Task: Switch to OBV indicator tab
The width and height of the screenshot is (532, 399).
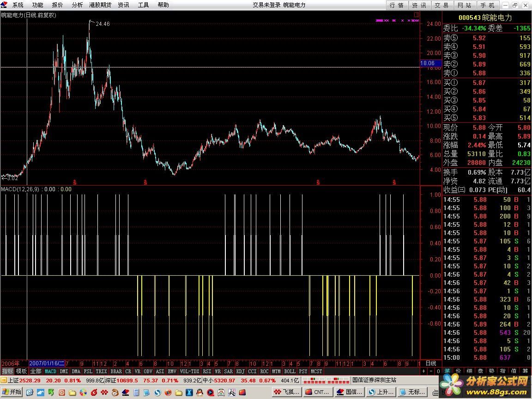Action: [148, 371]
